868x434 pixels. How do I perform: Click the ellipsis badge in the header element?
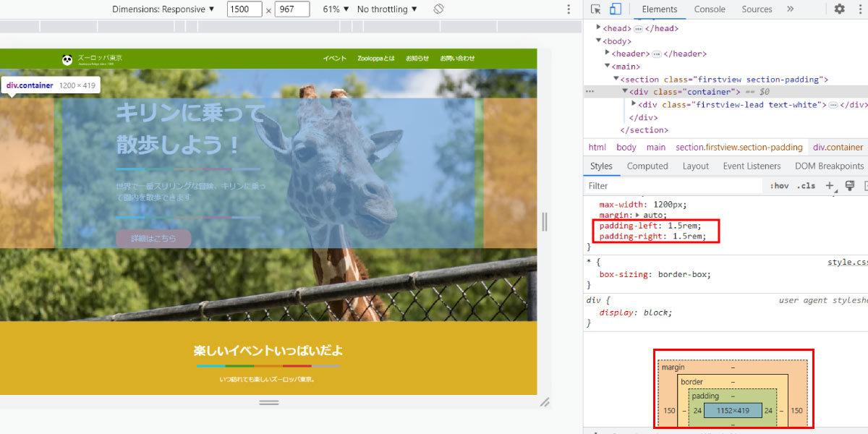coord(657,54)
